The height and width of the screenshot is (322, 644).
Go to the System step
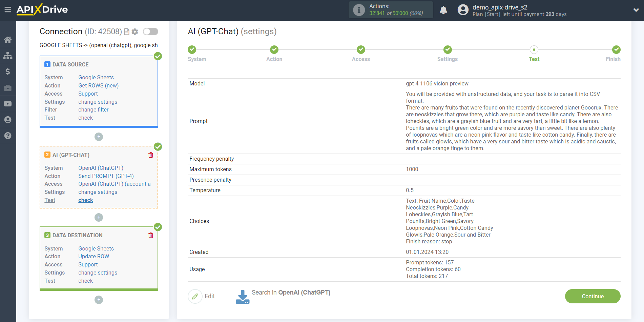click(x=192, y=50)
